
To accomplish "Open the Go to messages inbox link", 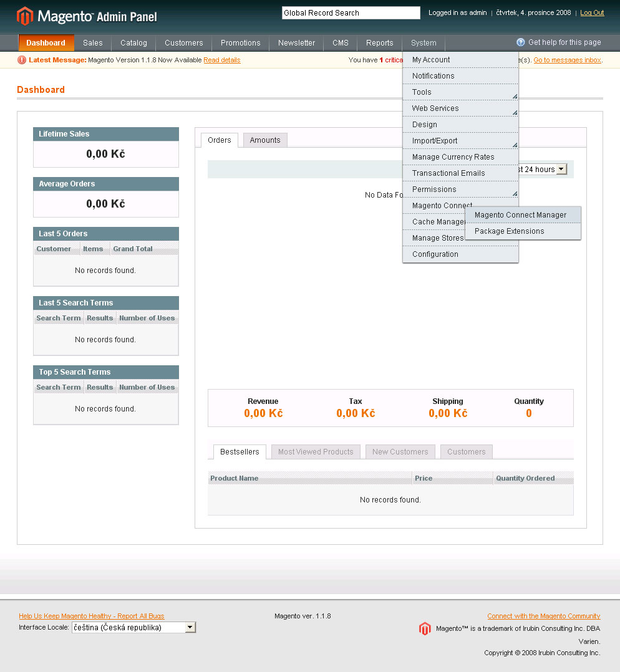I will click(x=567, y=60).
